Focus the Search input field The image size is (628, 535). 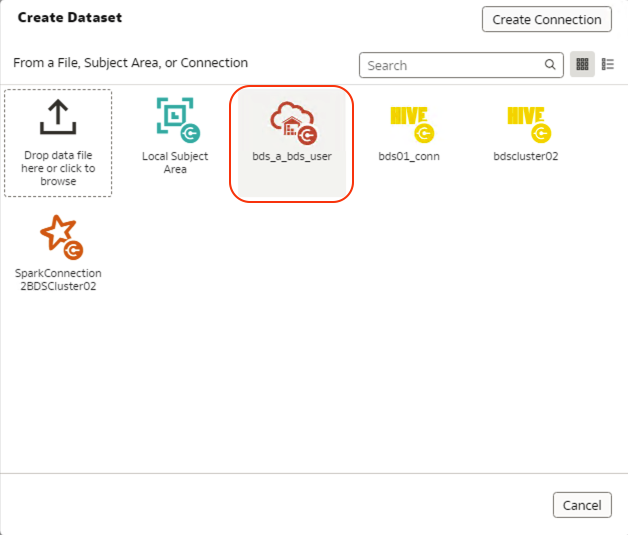point(461,65)
